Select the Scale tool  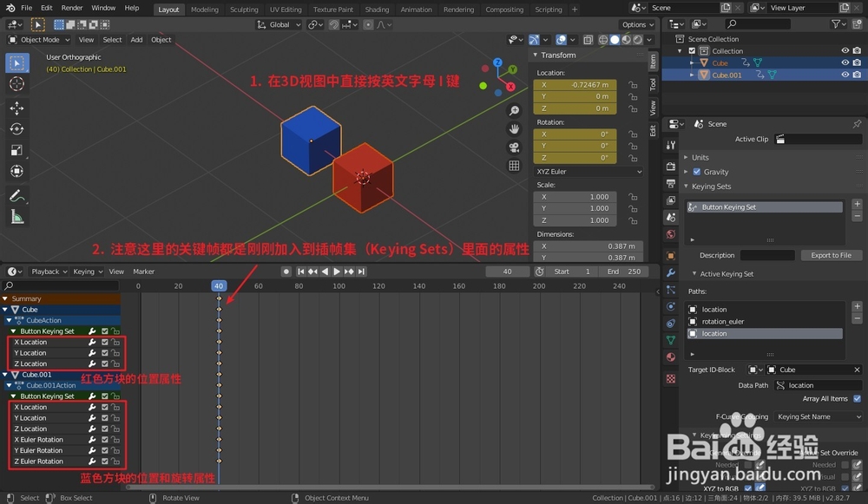16,150
